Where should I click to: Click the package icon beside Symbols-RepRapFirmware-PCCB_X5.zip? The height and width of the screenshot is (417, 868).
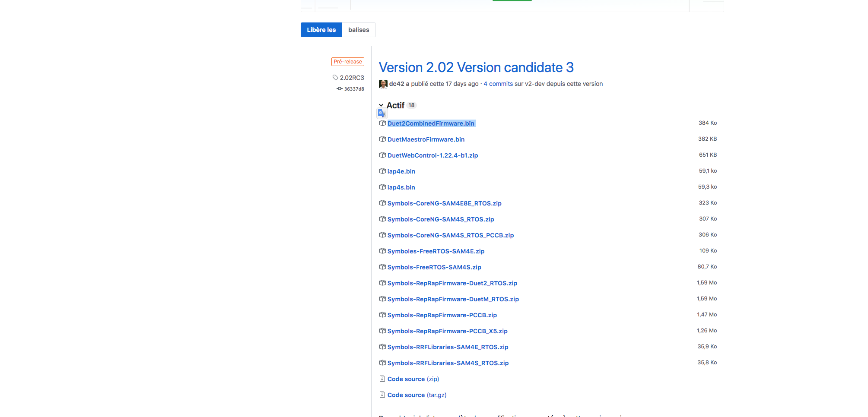tap(382, 331)
